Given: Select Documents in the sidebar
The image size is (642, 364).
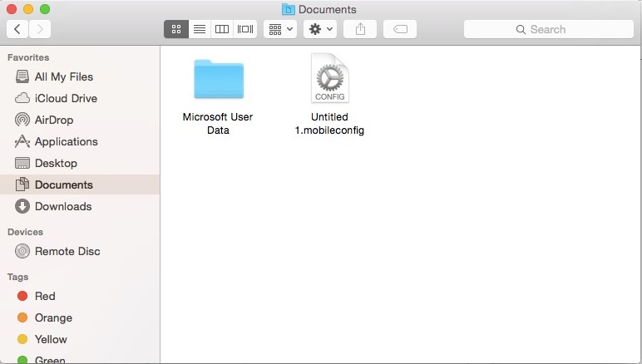Looking at the screenshot, I should [80, 184].
